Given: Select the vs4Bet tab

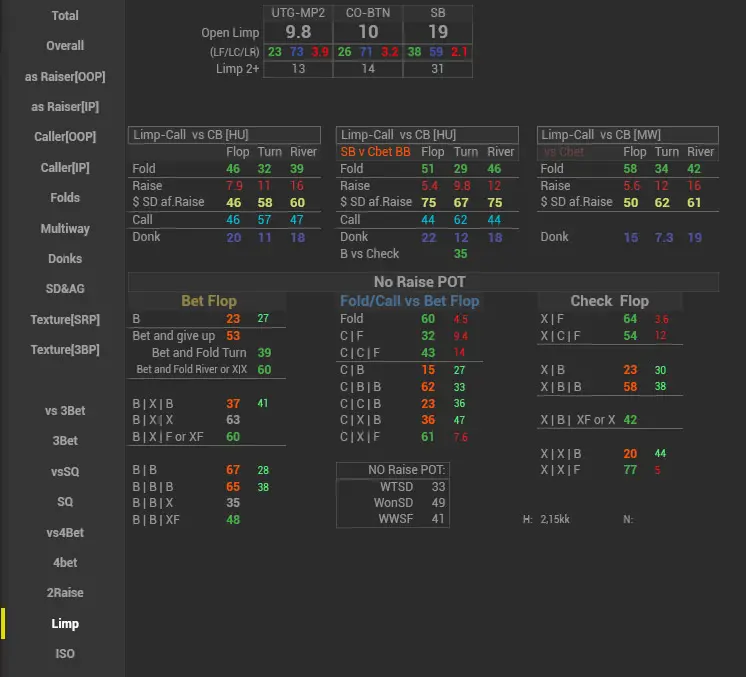Looking at the screenshot, I should click(65, 533).
